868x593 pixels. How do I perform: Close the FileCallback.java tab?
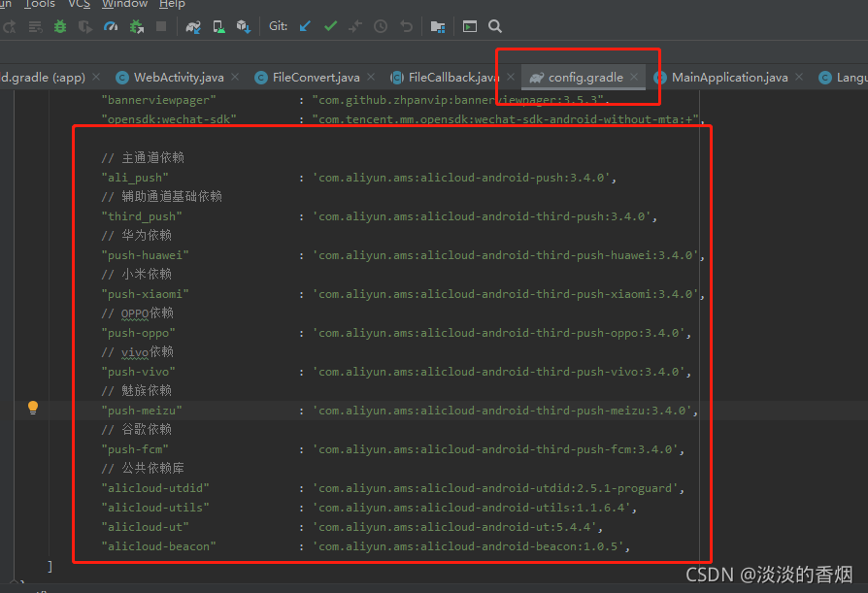(511, 77)
